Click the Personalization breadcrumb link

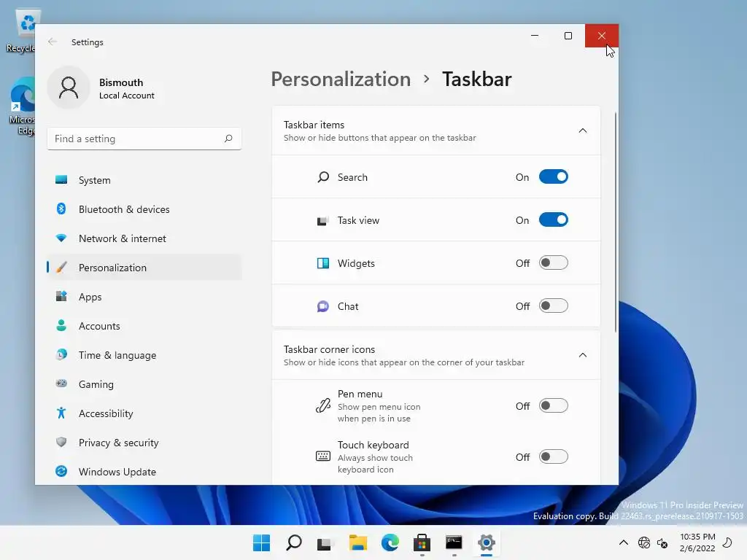(341, 79)
